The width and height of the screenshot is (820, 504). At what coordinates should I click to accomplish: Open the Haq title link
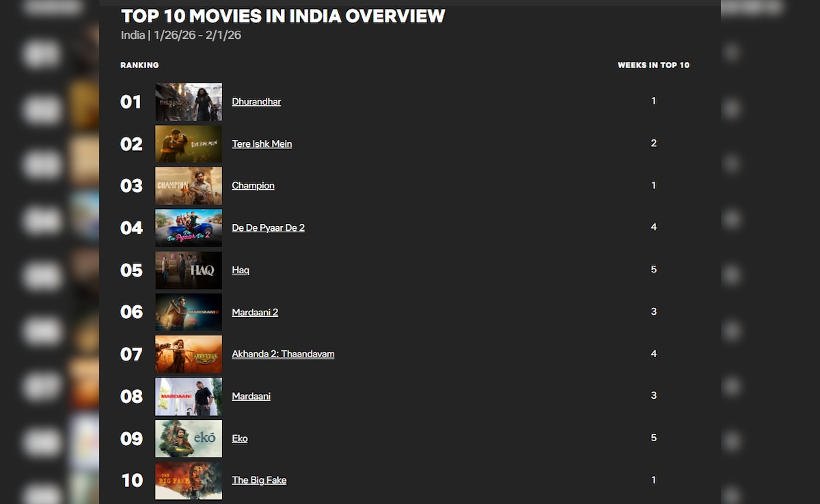coord(241,270)
